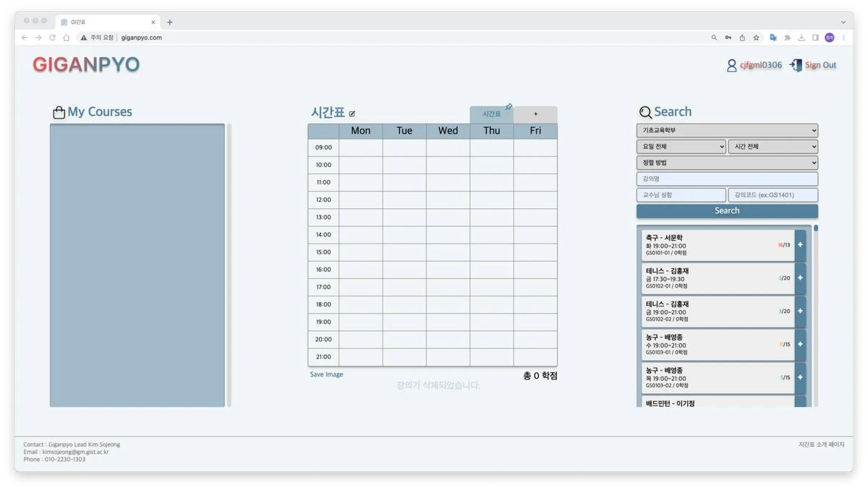
Task: Open Chrome three-dot menu
Action: click(843, 38)
